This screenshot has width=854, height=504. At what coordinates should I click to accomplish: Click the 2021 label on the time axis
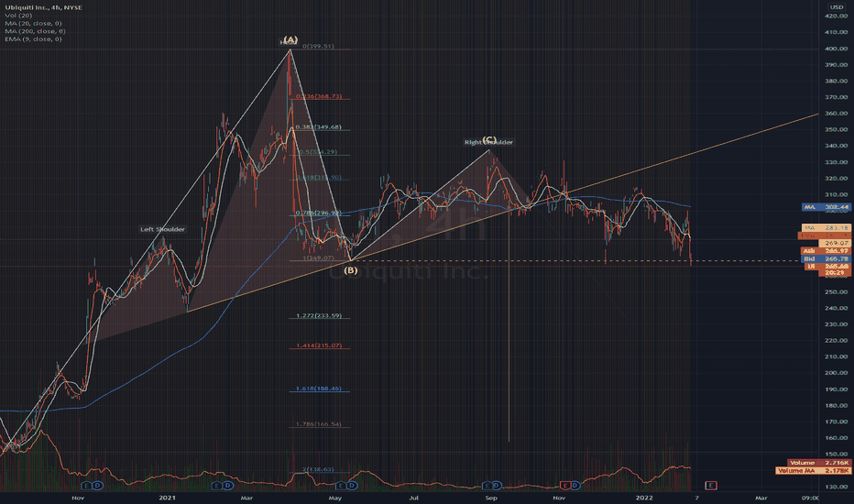coord(167,498)
